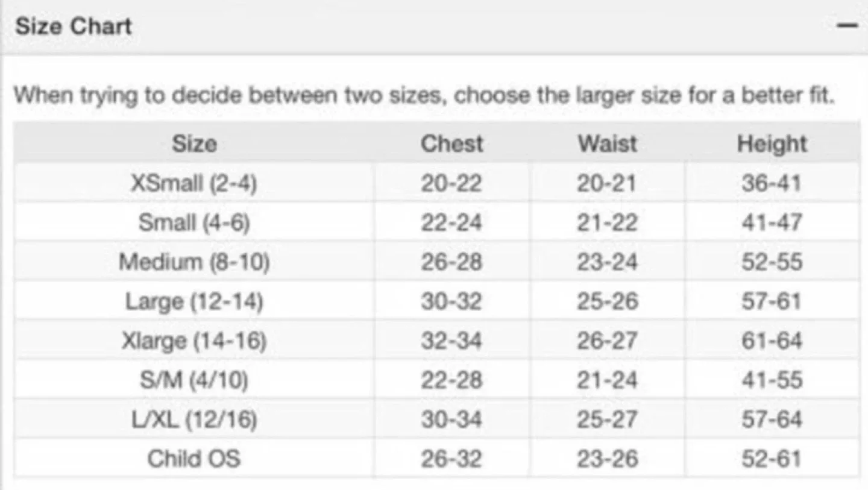Click the 23-24 waist value for Medium
The image size is (868, 490).
point(607,262)
